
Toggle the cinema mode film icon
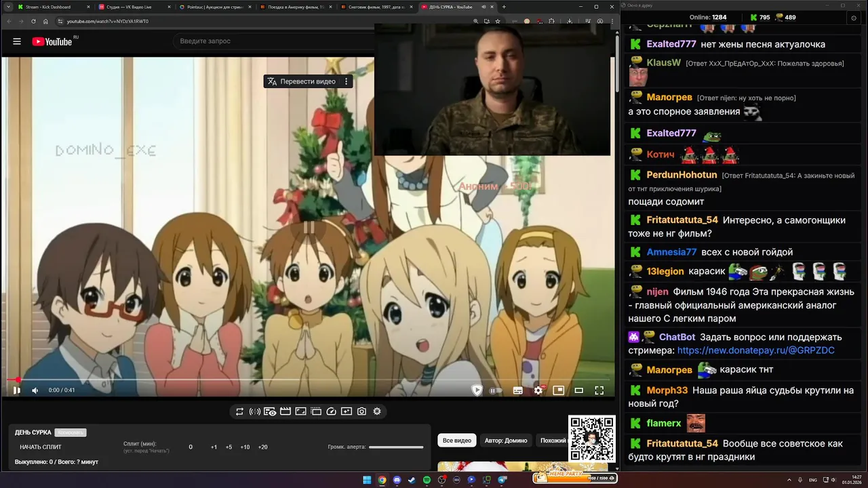285,411
